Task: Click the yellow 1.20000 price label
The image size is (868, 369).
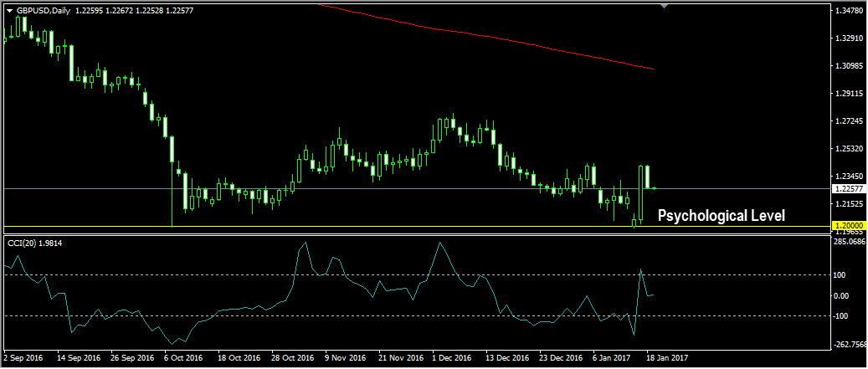Action: [849, 226]
